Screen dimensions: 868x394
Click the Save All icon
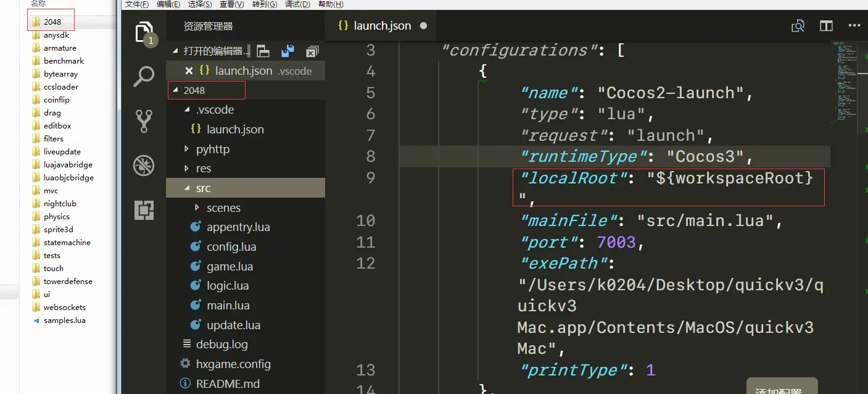click(288, 51)
